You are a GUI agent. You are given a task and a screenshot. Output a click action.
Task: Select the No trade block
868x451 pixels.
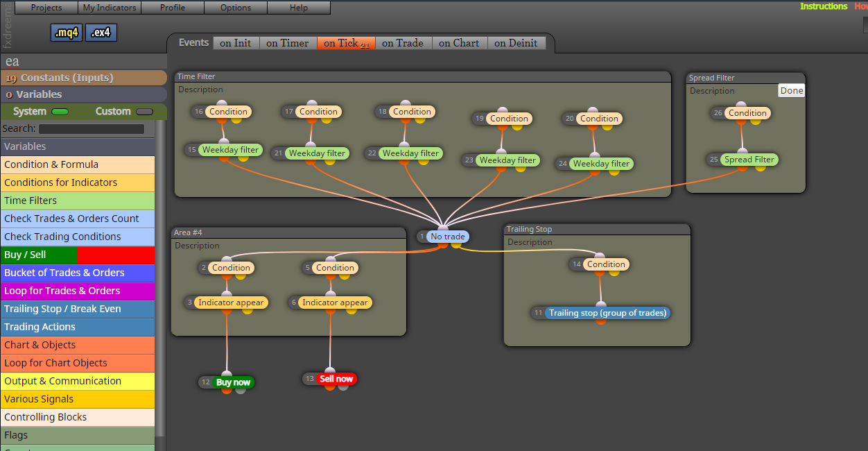448,237
